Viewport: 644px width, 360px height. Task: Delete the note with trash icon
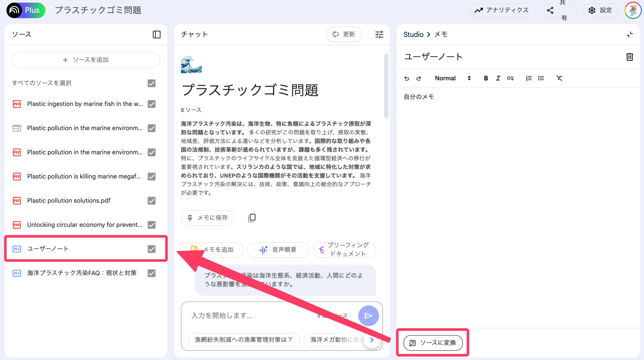[x=629, y=57]
